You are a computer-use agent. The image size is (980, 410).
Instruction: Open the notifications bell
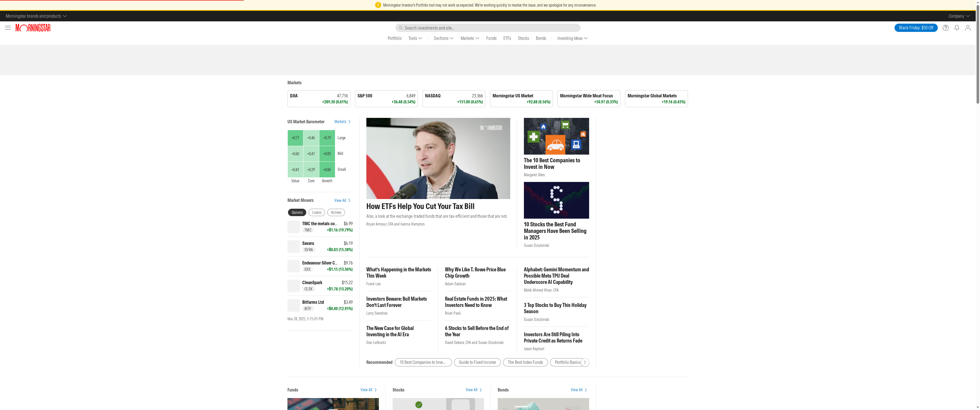pyautogui.click(x=956, y=28)
